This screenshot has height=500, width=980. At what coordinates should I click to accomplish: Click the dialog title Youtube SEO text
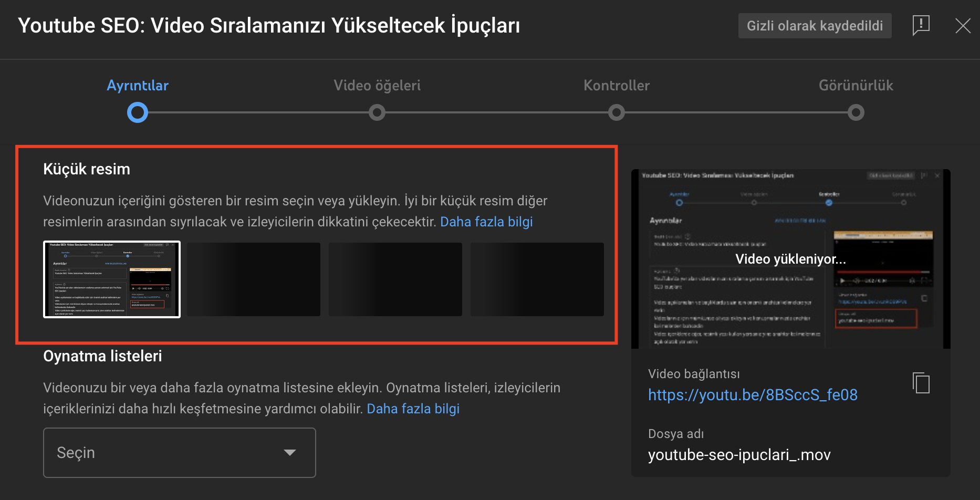269,25
